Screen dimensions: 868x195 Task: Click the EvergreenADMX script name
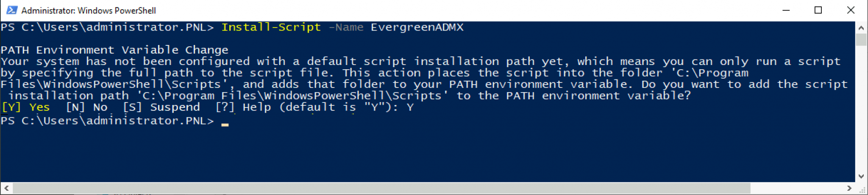tap(417, 27)
